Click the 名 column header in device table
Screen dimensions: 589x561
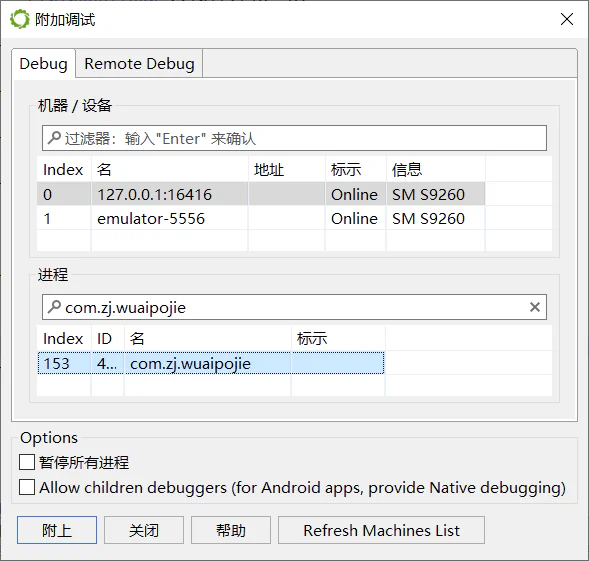(x=169, y=169)
